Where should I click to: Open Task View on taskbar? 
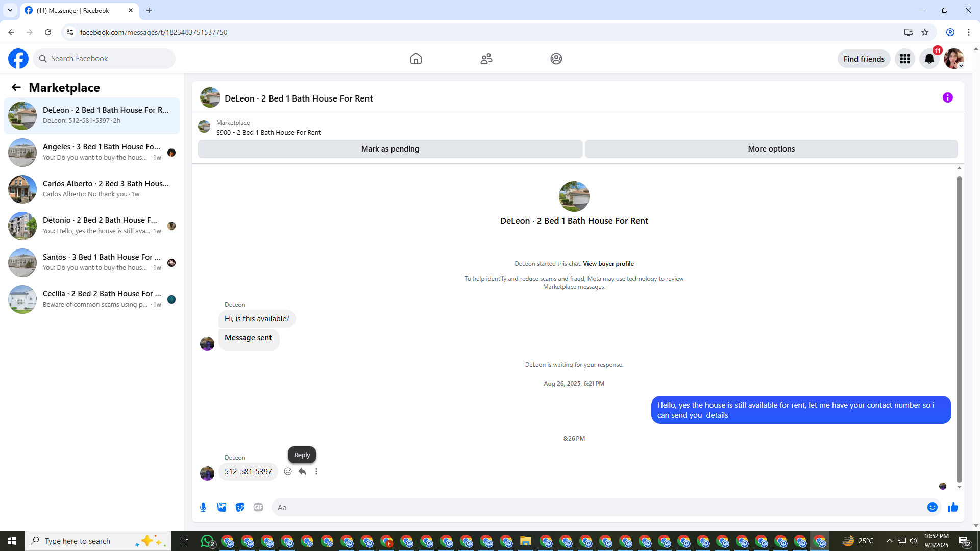pos(184,541)
